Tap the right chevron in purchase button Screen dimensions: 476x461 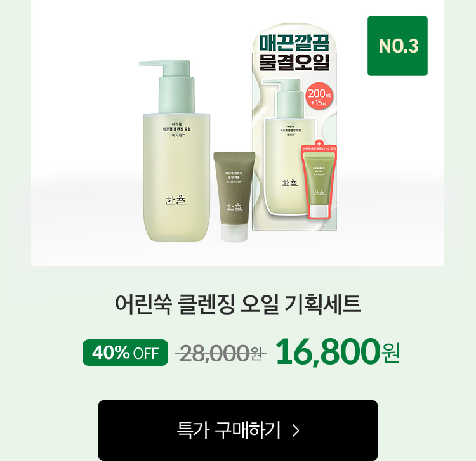coord(296,431)
